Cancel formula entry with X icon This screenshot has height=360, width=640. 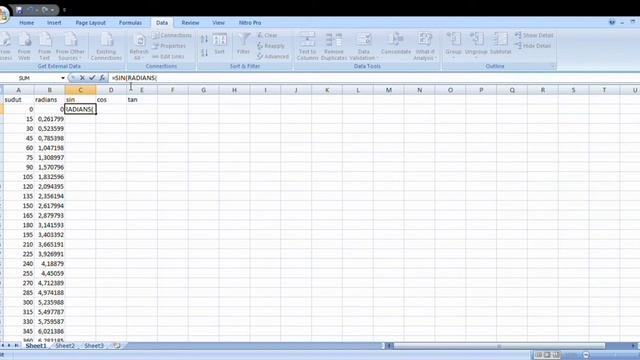[x=82, y=78]
